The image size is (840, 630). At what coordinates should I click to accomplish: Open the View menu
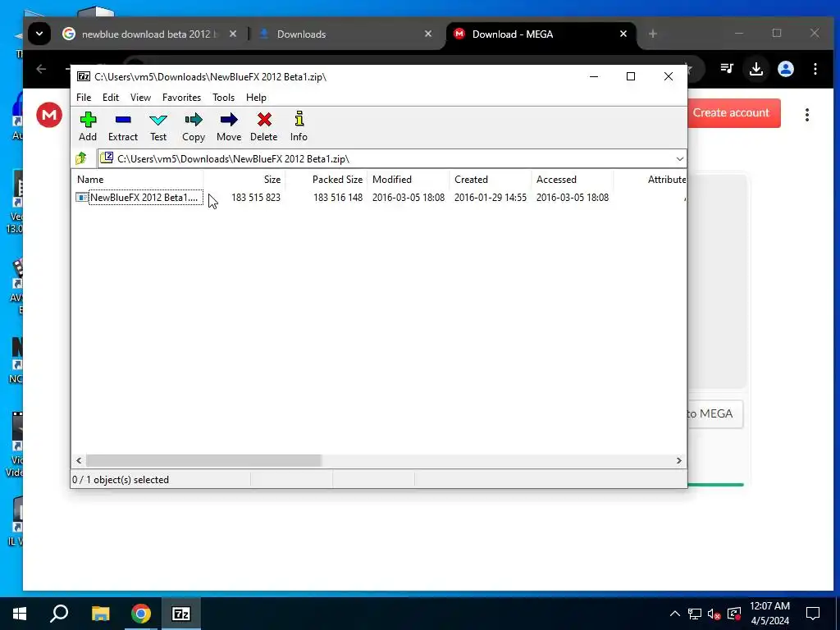pos(140,98)
